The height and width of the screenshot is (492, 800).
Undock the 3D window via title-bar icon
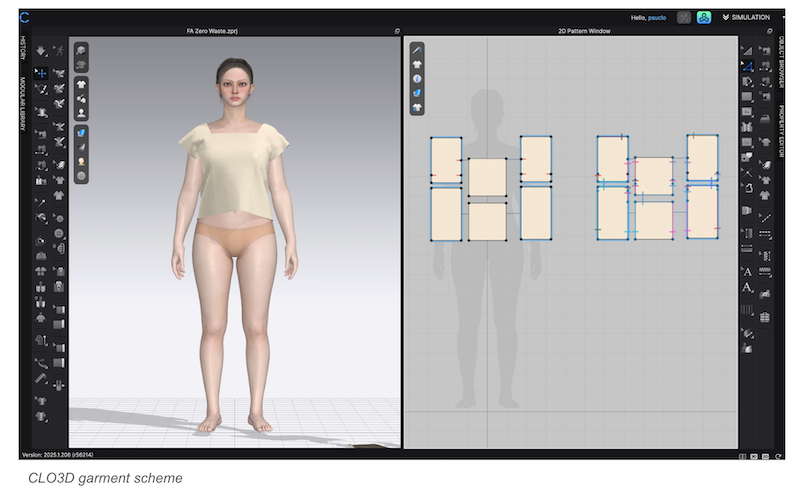coord(396,31)
